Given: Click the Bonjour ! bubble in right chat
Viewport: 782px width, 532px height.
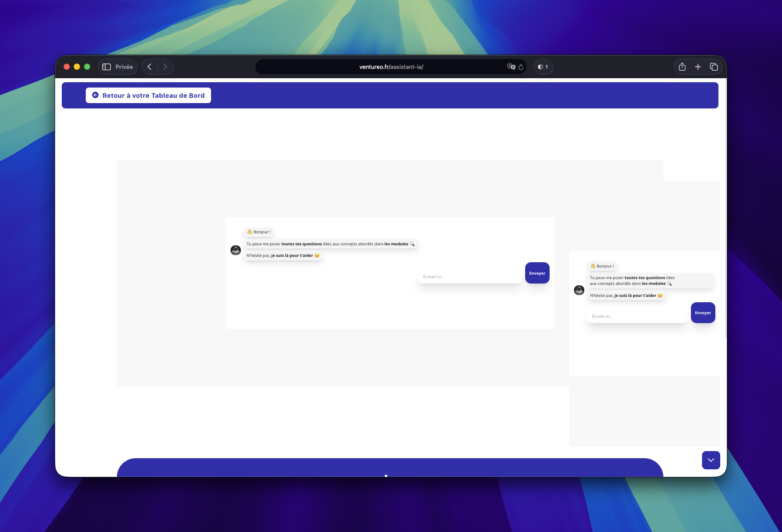Looking at the screenshot, I should tap(602, 266).
